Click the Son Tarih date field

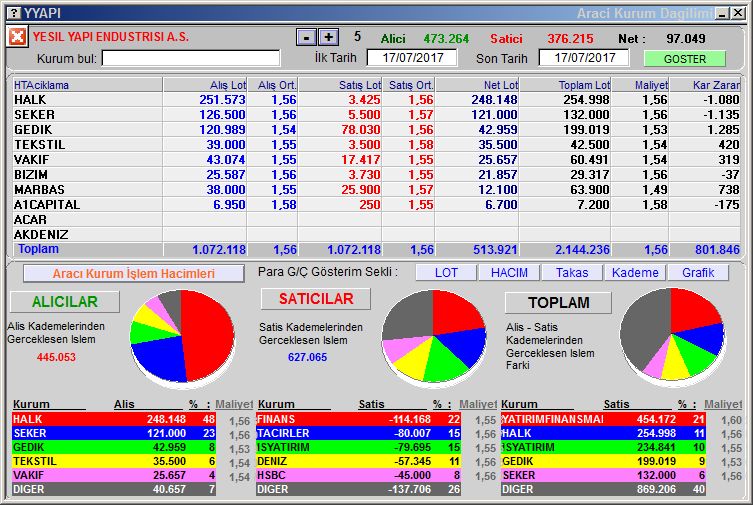click(584, 58)
